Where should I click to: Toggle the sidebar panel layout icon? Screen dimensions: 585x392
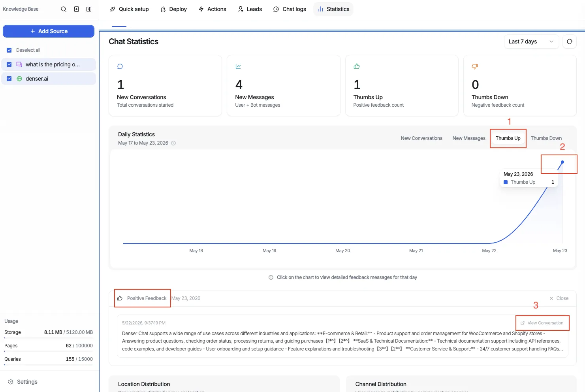[89, 9]
